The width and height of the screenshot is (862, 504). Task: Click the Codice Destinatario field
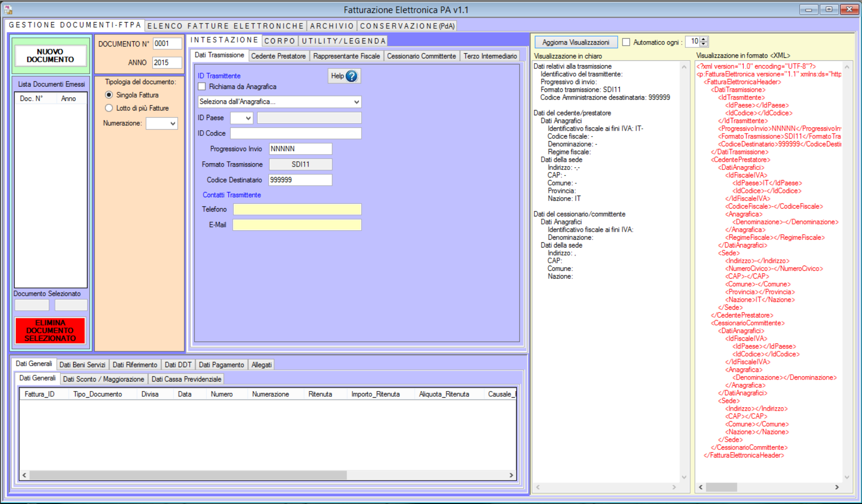coord(300,180)
